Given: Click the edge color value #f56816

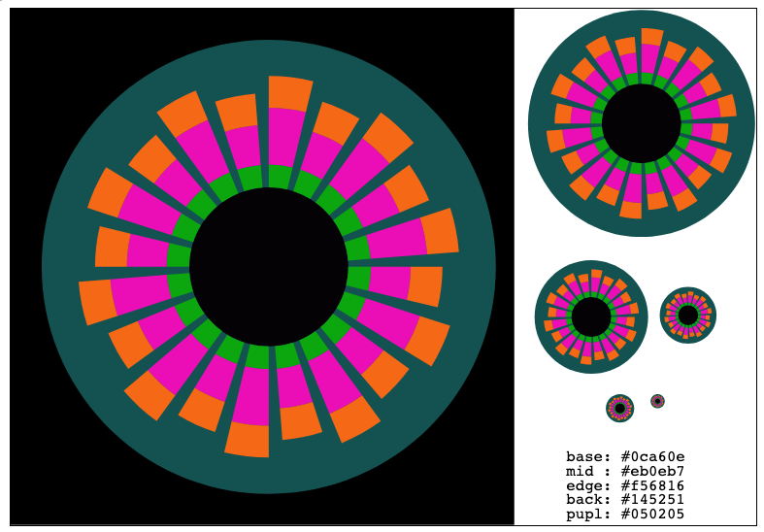Looking at the screenshot, I should 652,485.
